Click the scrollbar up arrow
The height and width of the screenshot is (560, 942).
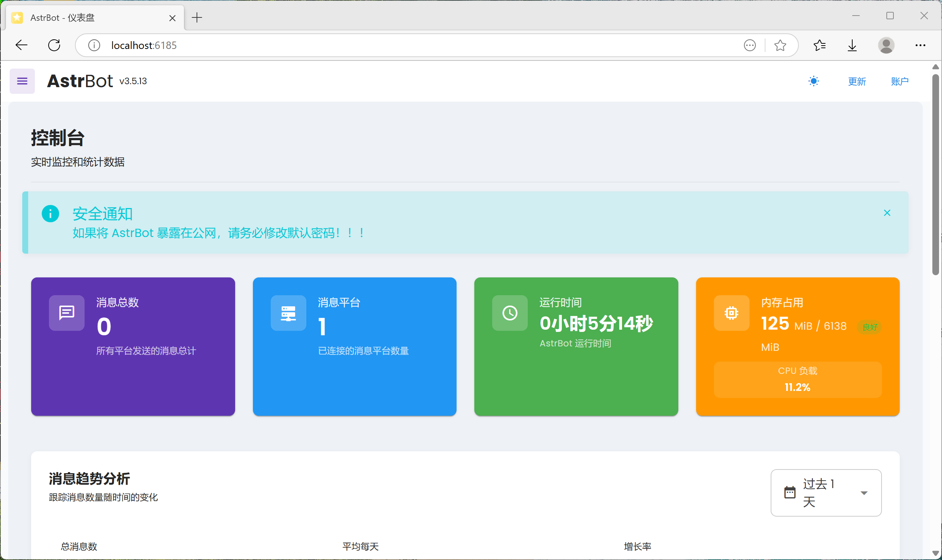pyautogui.click(x=935, y=67)
